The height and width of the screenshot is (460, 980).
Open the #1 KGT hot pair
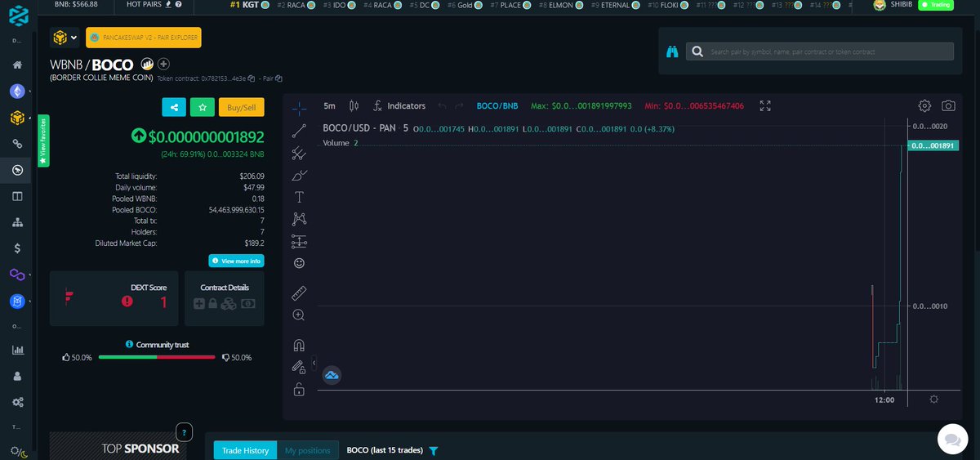click(x=248, y=5)
